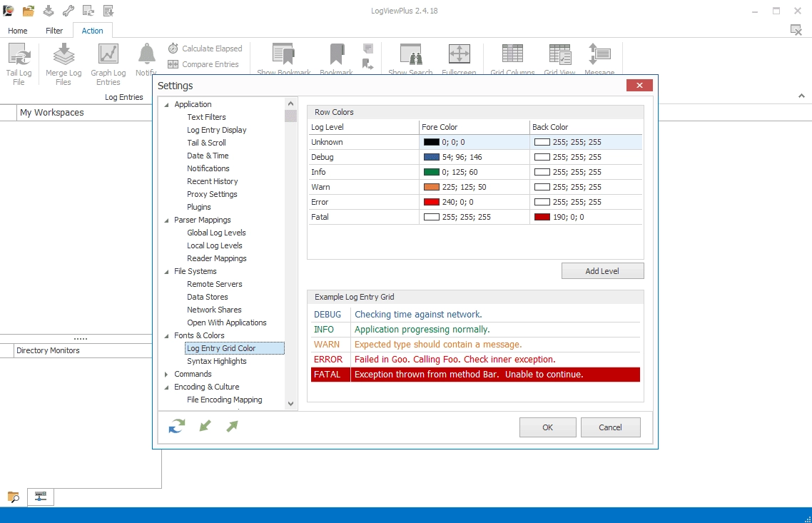Click the Add Level button
The width and height of the screenshot is (812, 523).
[x=602, y=271]
